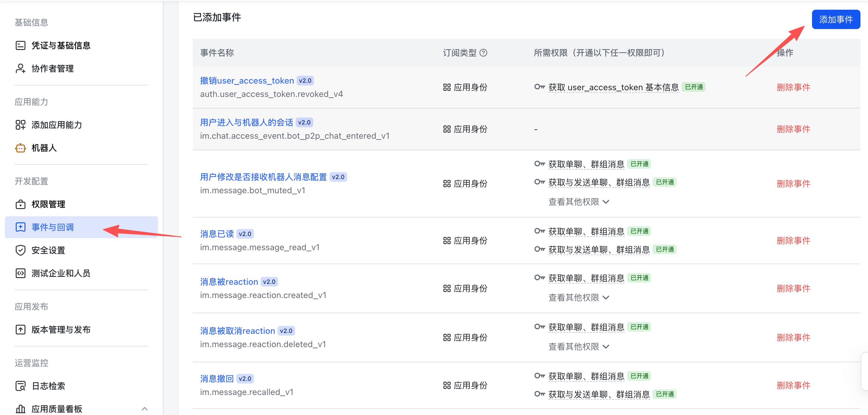
Task: Click the test enterprise code icon
Action: (21, 273)
